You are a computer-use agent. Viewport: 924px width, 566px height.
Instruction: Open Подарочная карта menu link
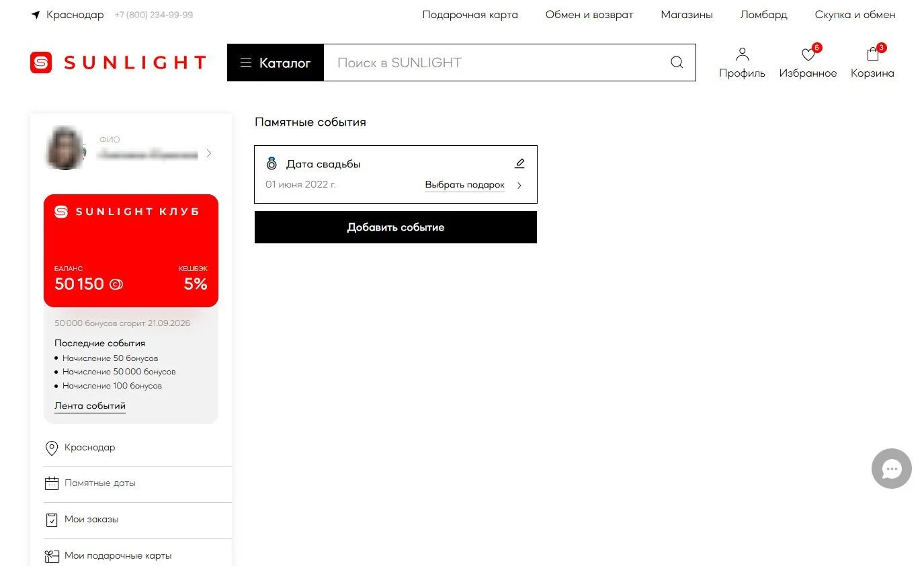(x=470, y=15)
